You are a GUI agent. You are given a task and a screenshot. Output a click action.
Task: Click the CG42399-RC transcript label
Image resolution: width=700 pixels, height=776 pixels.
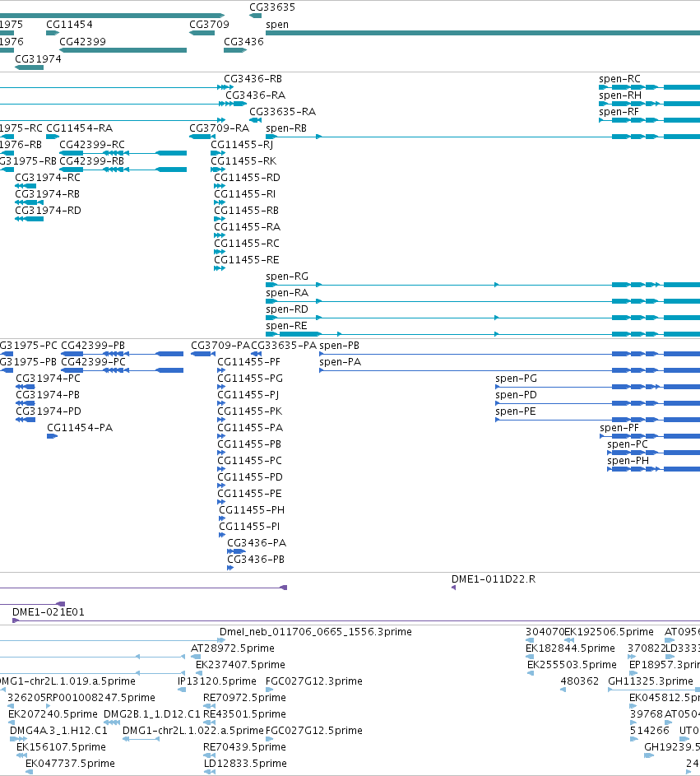point(92,145)
